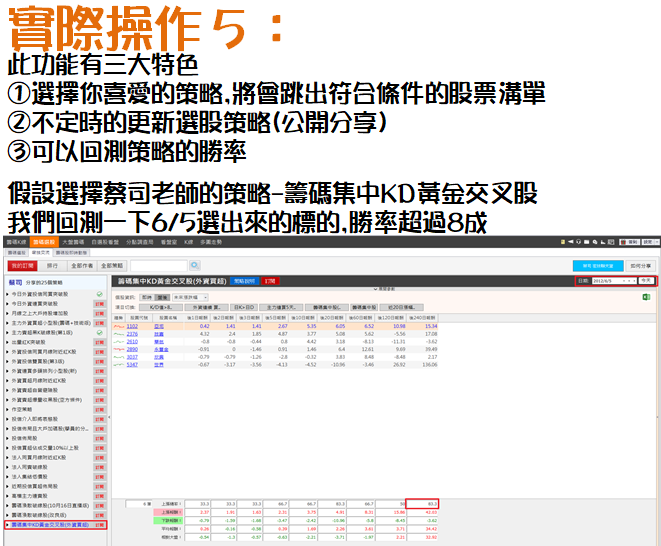Viewport: 661px width, 546px height.
Task: Click the green check icon on the first strategy
Action: (100, 295)
